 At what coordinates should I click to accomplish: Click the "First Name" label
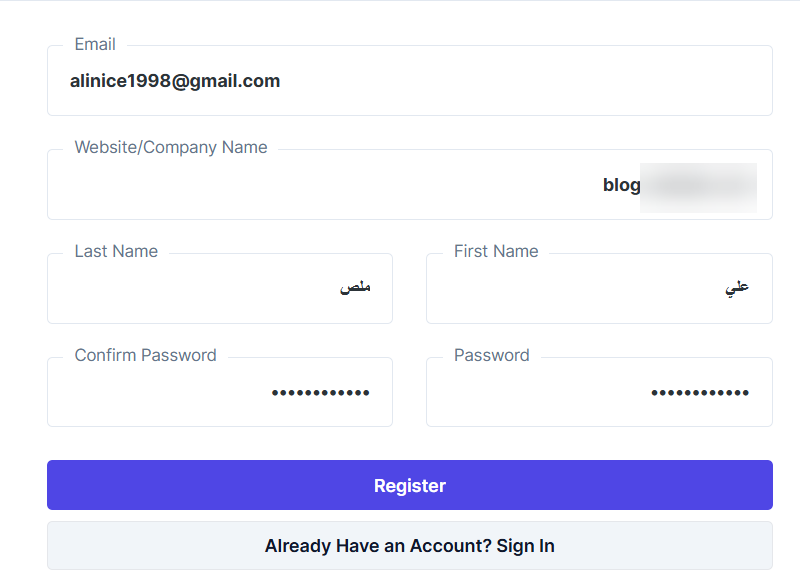(496, 251)
